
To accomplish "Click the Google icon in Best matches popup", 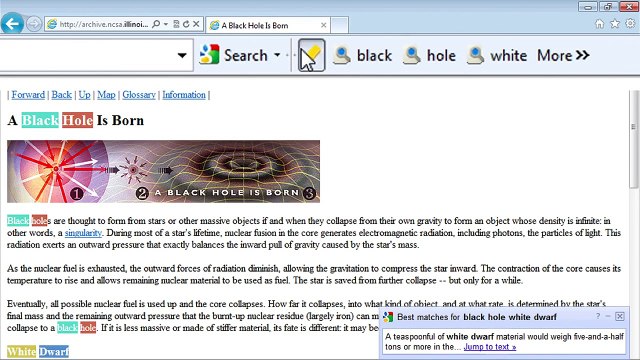I will coord(388,317).
